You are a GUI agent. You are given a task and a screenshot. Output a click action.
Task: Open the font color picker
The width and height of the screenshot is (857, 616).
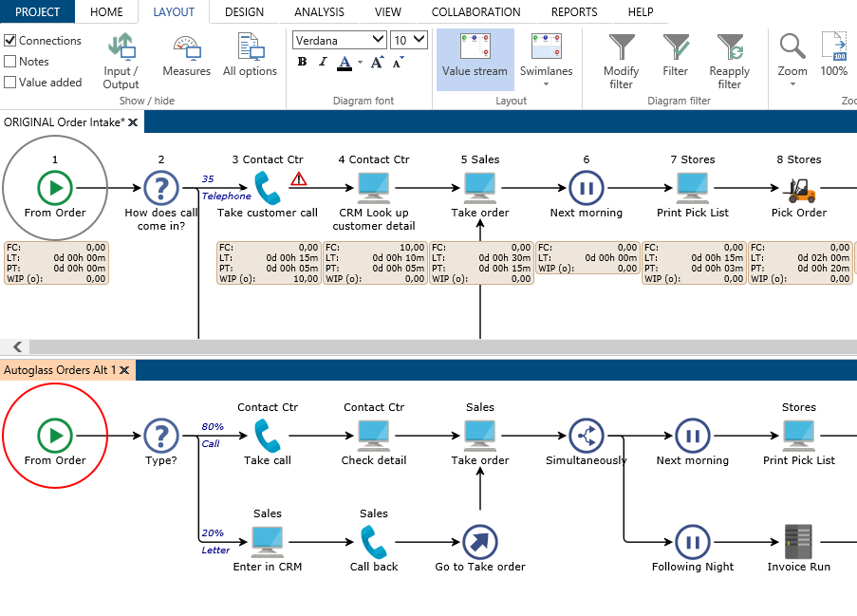(x=345, y=62)
